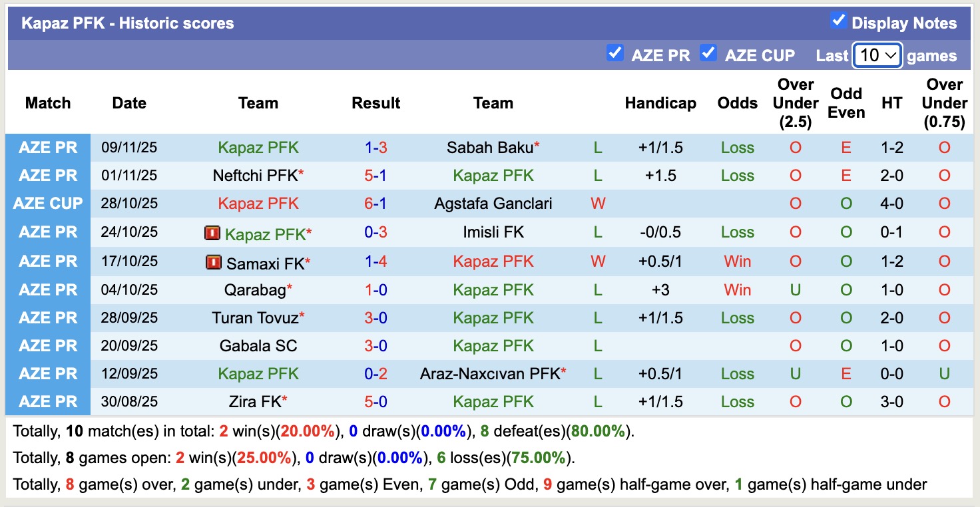The height and width of the screenshot is (507, 980).
Task: Open Sabah Baku team link
Action: [x=489, y=147]
